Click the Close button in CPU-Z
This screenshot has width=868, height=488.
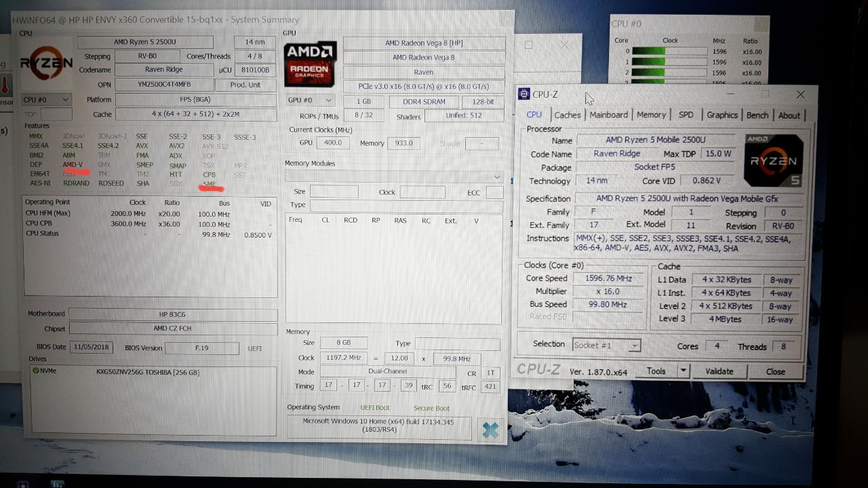pyautogui.click(x=775, y=372)
